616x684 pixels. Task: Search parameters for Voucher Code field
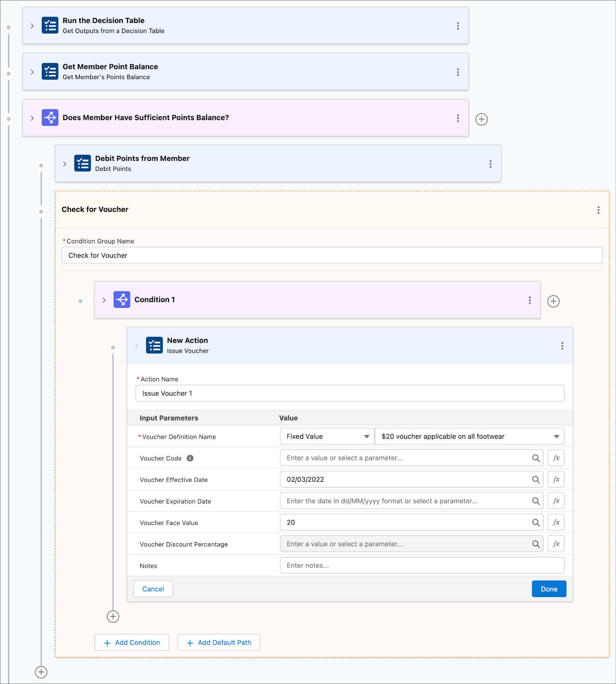pos(536,458)
